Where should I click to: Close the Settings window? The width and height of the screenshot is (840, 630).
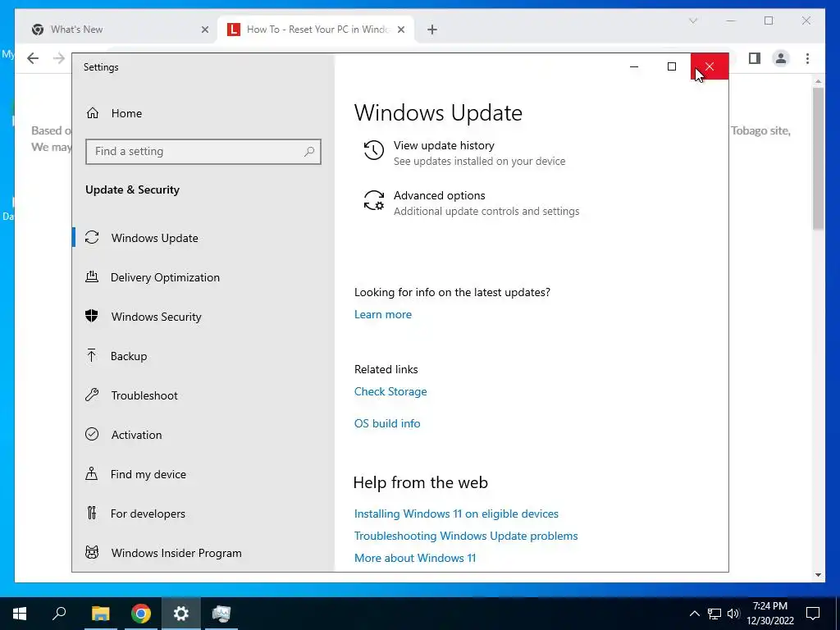pyautogui.click(x=710, y=66)
